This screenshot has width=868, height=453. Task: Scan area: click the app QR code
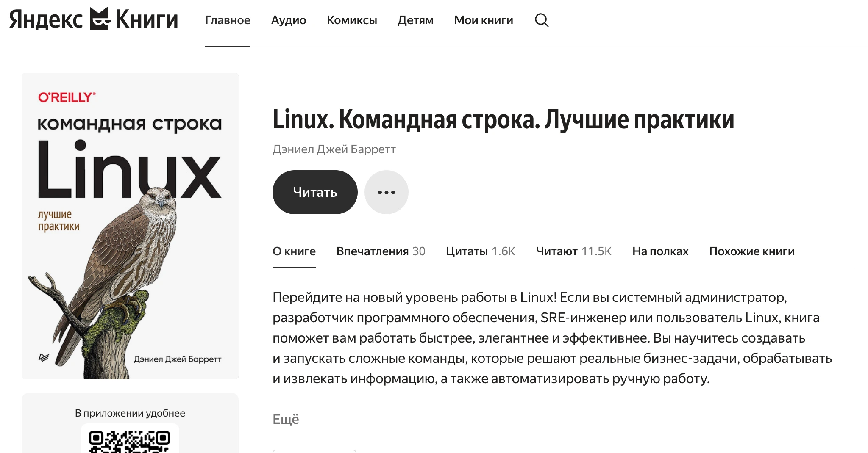point(130,440)
